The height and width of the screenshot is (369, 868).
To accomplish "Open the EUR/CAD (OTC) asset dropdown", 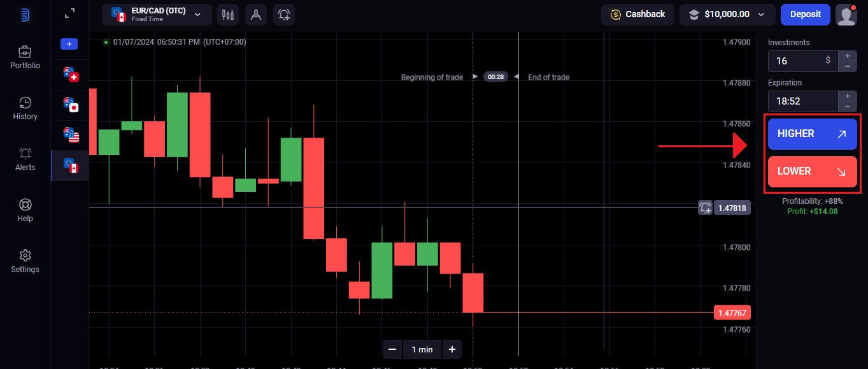I will tap(157, 15).
